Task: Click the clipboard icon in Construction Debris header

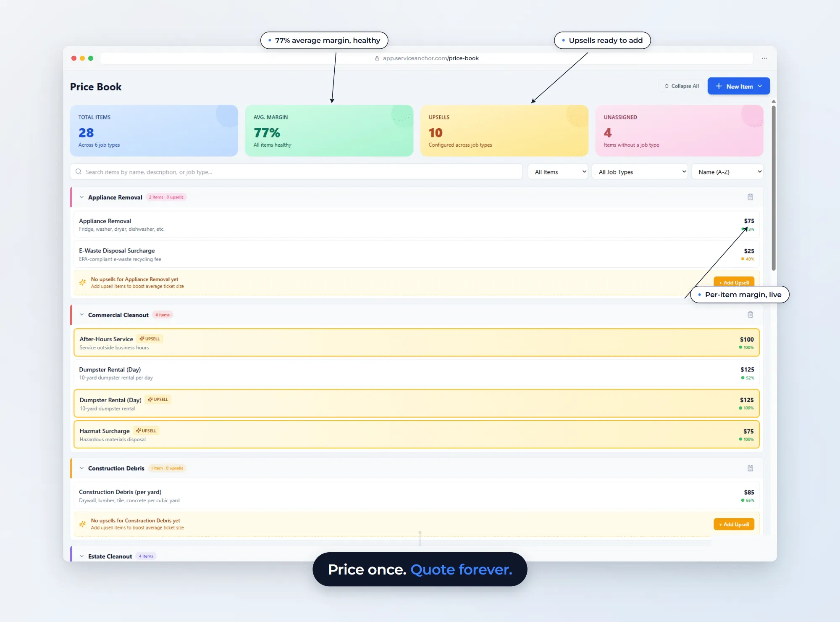Action: (x=750, y=468)
